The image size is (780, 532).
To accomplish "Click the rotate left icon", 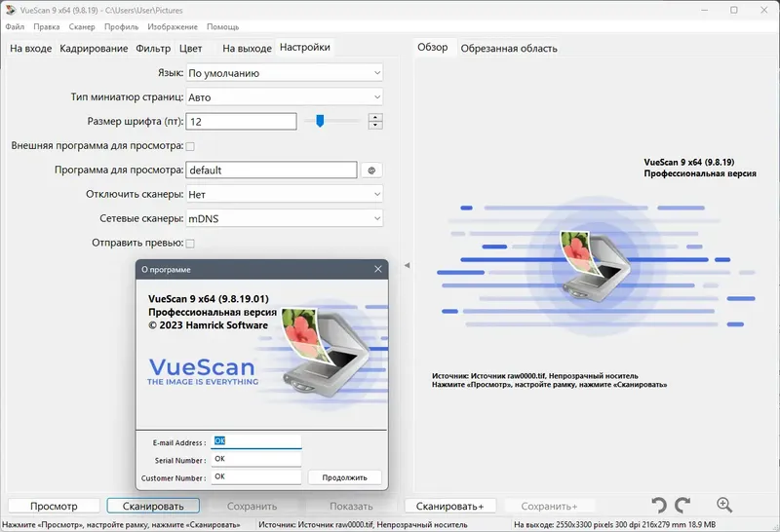I will 660,505.
